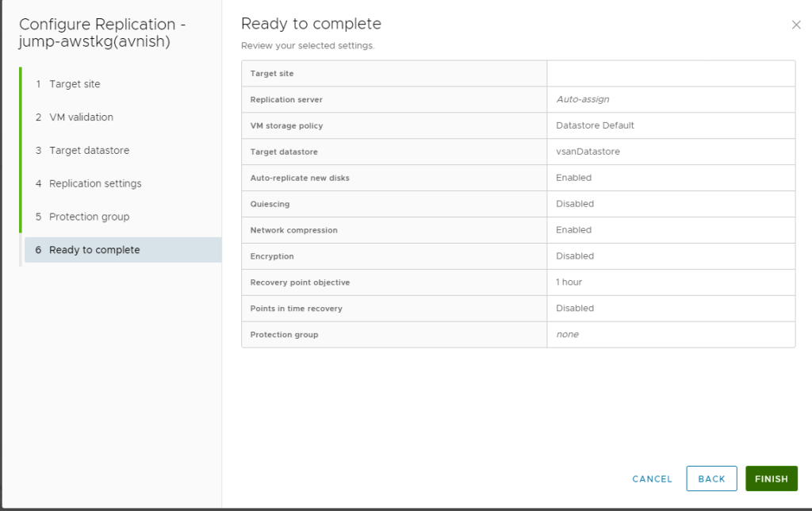Go to step 4 Replication settings
Viewport: 812px width, 511px height.
95,183
